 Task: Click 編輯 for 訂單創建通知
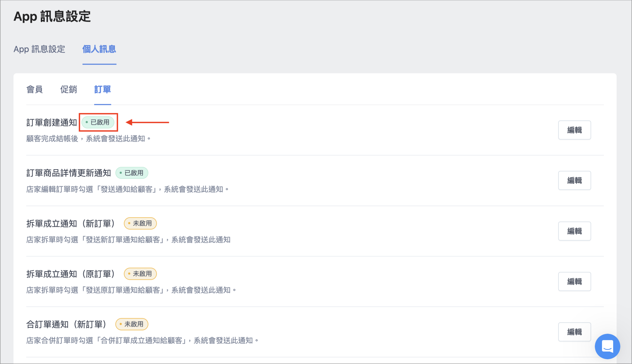pos(574,130)
